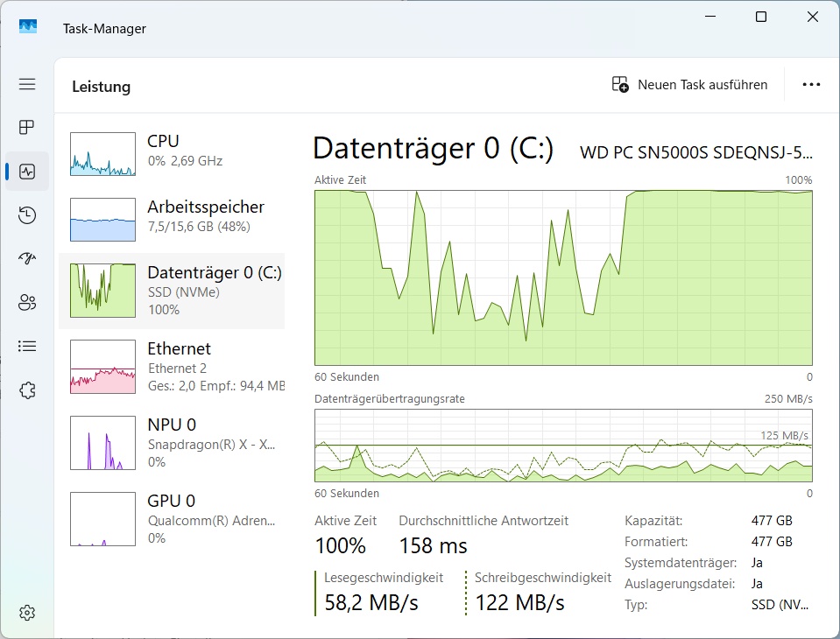Open the Services view in the sidebar
The height and width of the screenshot is (639, 840).
(x=26, y=390)
